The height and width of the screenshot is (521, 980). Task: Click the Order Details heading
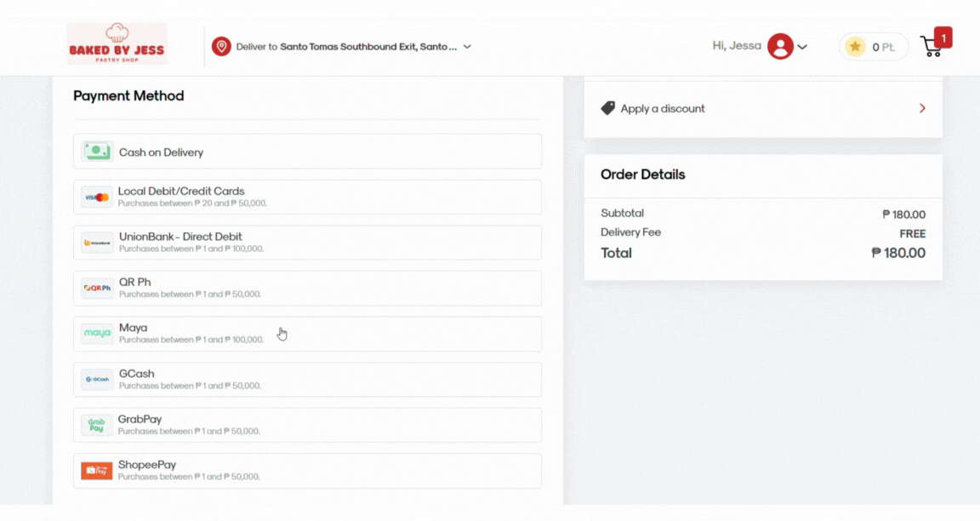pyautogui.click(x=643, y=175)
